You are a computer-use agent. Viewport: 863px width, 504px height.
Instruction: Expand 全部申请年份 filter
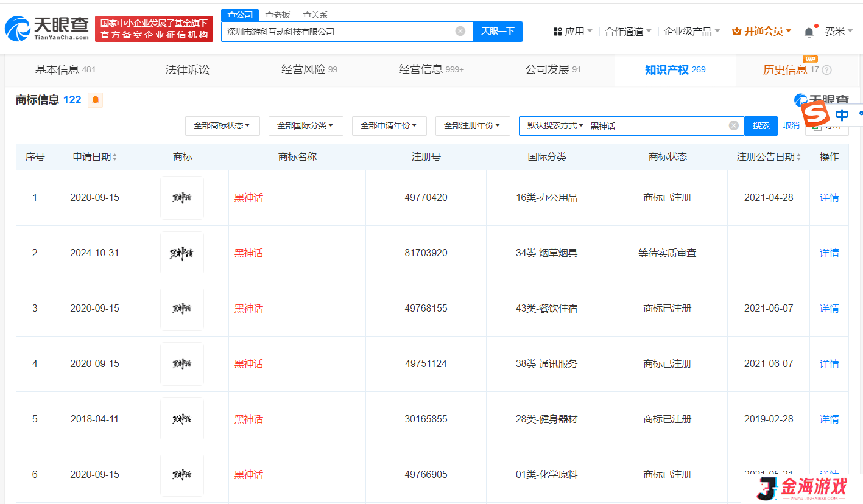click(389, 125)
